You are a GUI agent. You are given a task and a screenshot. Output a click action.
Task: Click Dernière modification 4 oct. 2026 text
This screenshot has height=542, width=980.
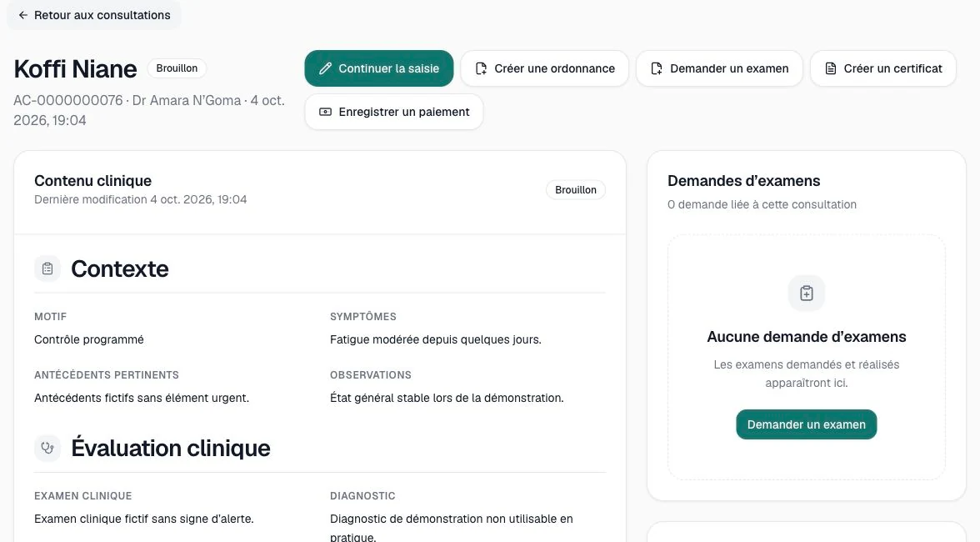point(141,199)
